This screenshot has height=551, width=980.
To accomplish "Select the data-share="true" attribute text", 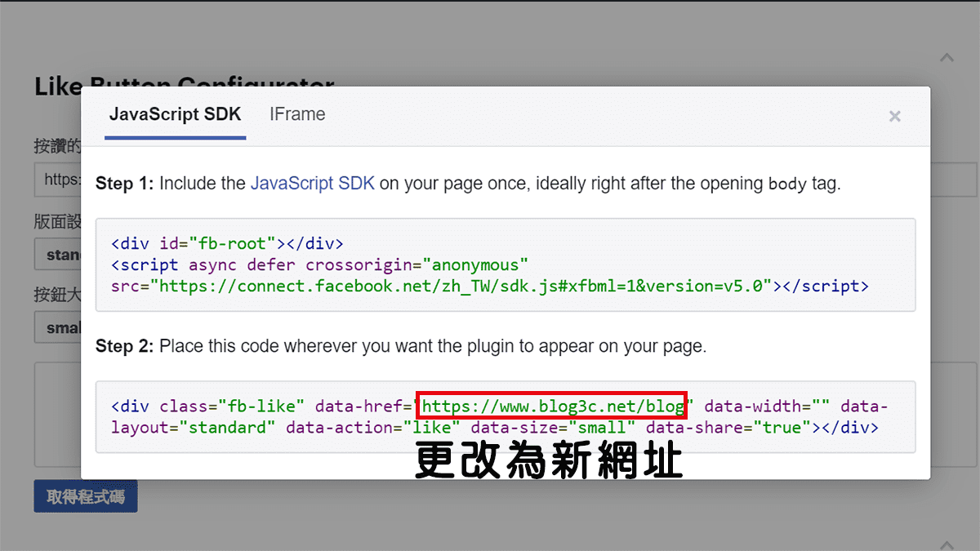I will (x=725, y=427).
